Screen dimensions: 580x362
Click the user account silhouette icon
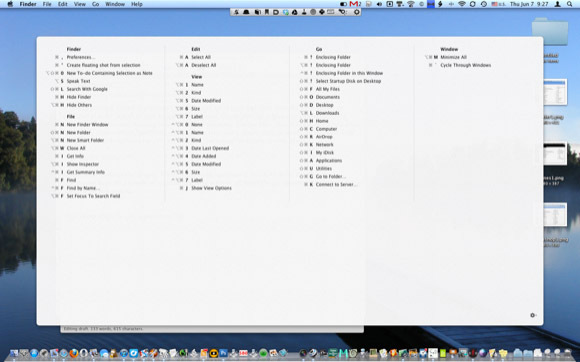click(x=557, y=4)
